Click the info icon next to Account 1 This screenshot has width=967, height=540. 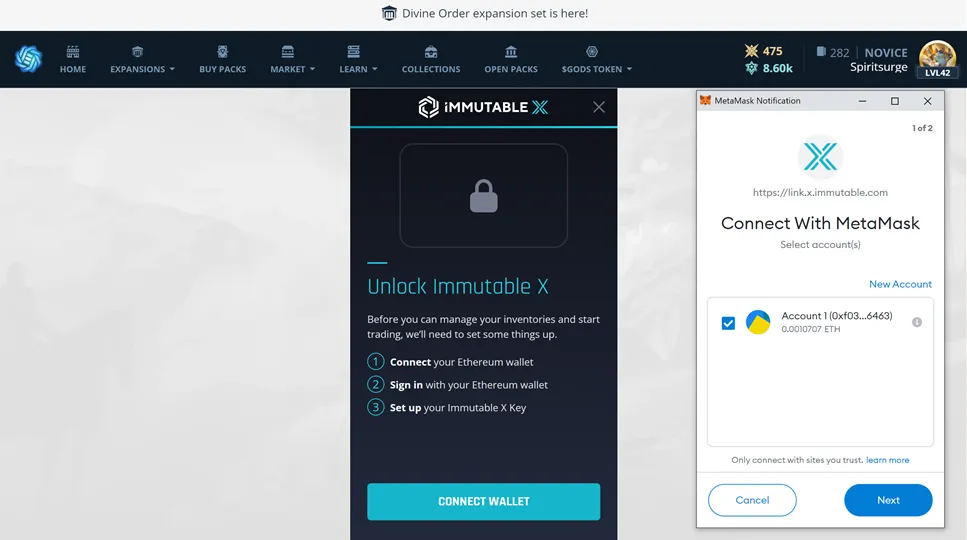coord(917,322)
